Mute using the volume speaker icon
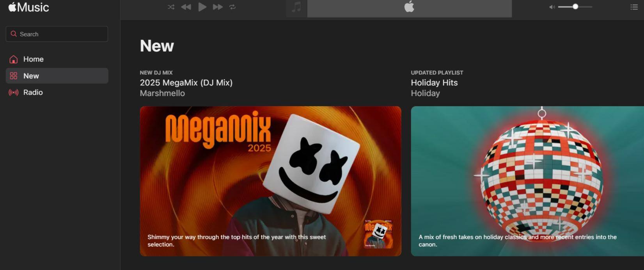Viewport: 644px width, 270px height. coord(552,7)
